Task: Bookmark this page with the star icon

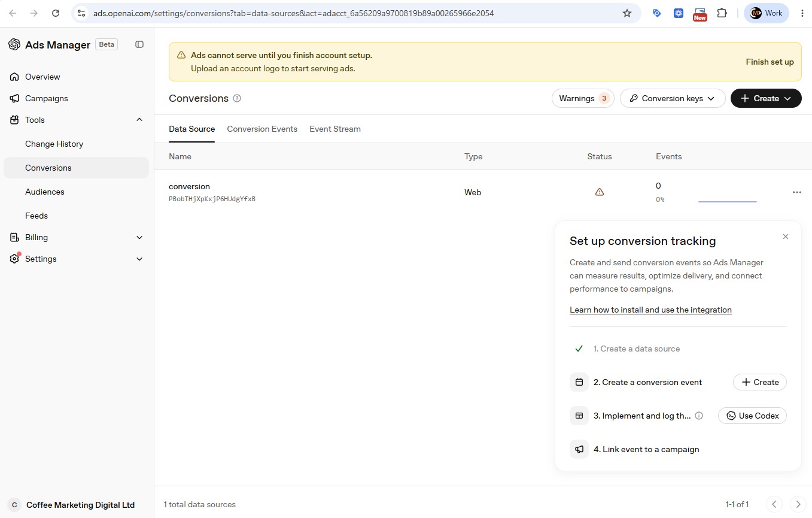Action: click(x=627, y=13)
